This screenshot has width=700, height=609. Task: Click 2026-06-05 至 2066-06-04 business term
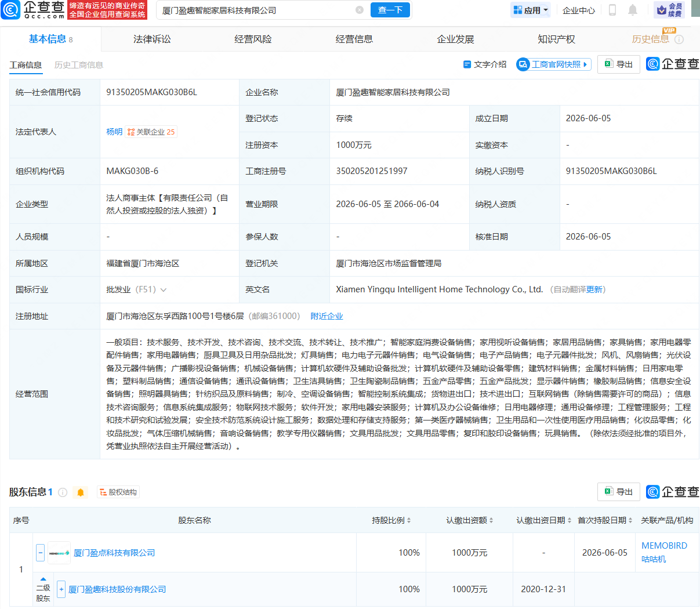pyautogui.click(x=387, y=204)
